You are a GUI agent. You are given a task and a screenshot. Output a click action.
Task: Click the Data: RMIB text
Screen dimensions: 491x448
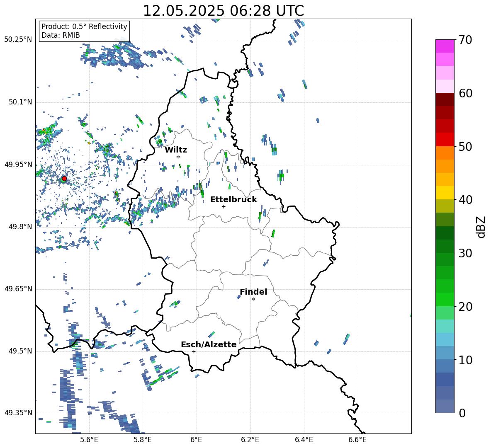click(61, 35)
